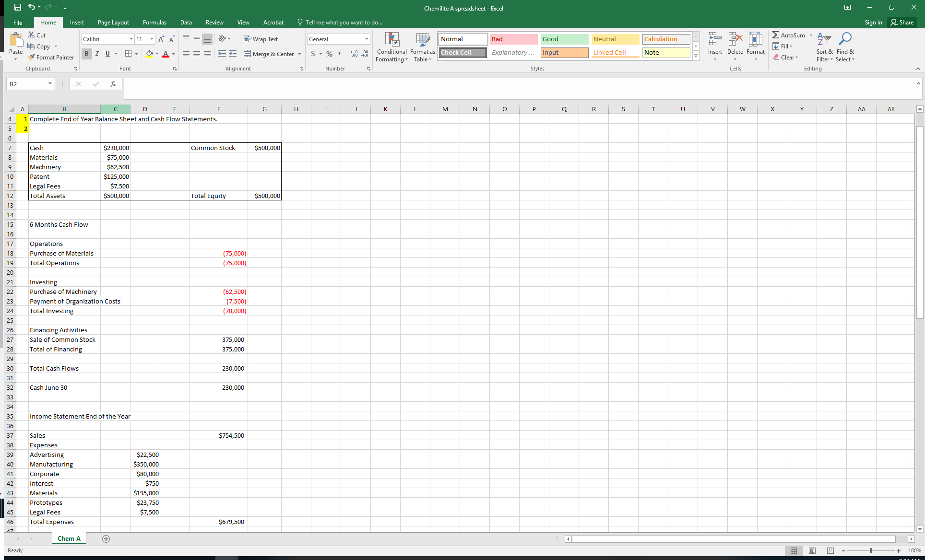The image size is (925, 560).
Task: Toggle Wrap Text
Action: click(261, 39)
